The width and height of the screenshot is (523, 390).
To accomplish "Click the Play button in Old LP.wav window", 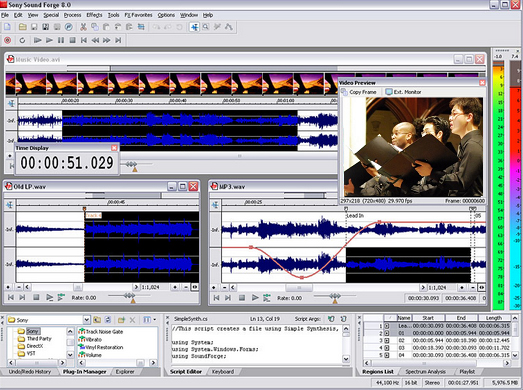I will tap(49, 297).
